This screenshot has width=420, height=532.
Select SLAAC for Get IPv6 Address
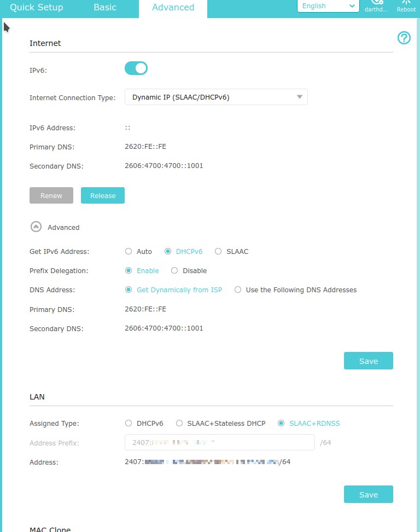tap(218, 252)
